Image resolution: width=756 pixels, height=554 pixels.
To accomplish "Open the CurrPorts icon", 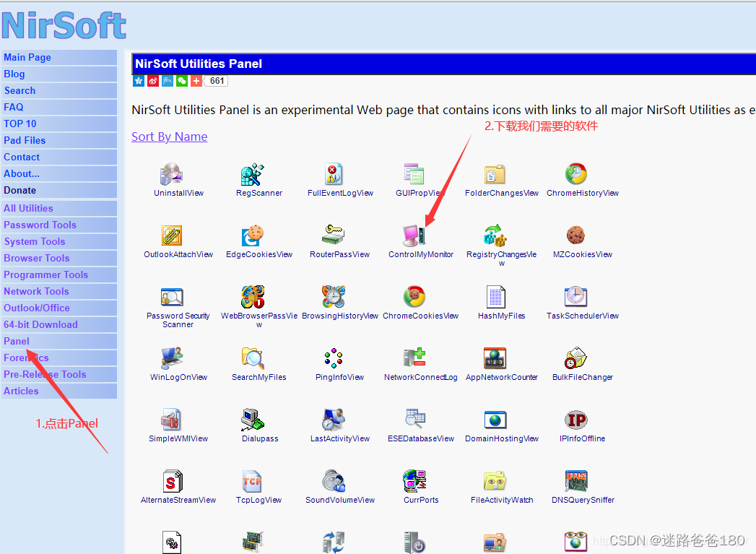I will (414, 481).
